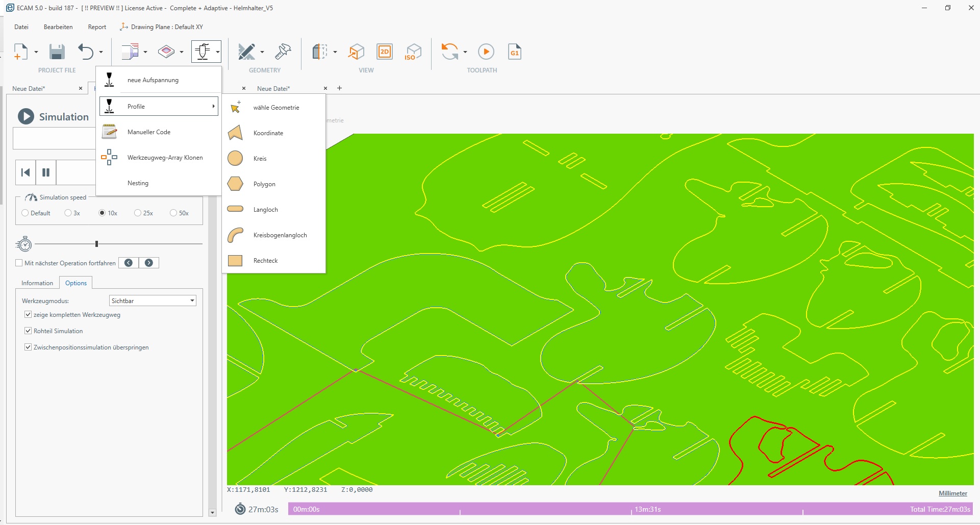Pause the simulation playback

click(x=46, y=172)
